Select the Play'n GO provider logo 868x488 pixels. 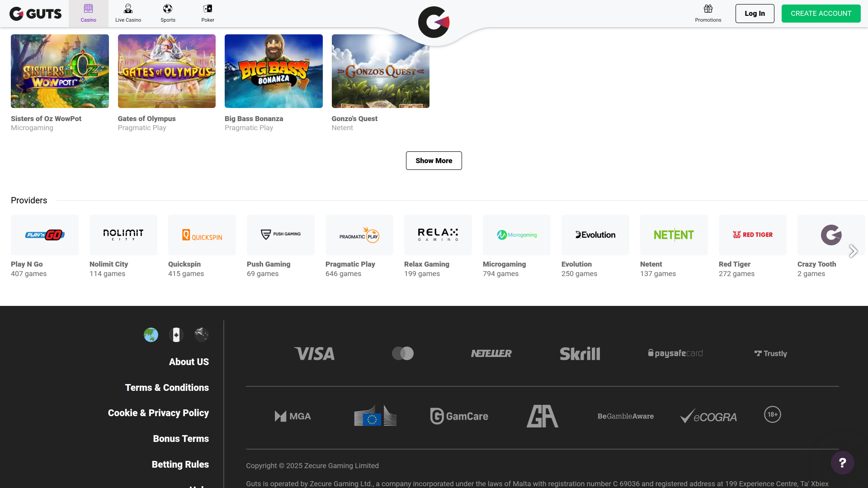(44, 235)
